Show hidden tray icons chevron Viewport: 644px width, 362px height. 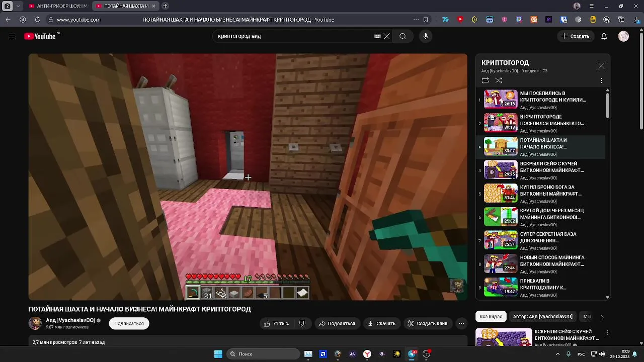click(x=557, y=354)
